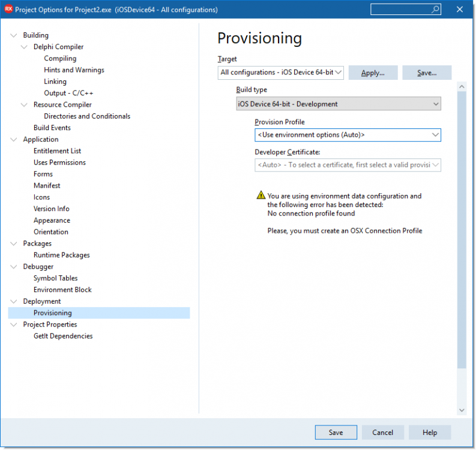
Task: Collapse the Building tree node
Action: [14, 35]
